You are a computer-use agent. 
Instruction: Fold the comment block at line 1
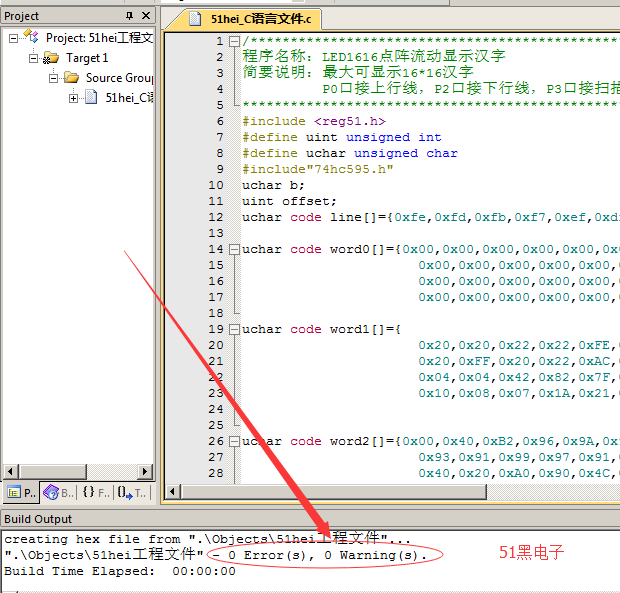(234, 41)
